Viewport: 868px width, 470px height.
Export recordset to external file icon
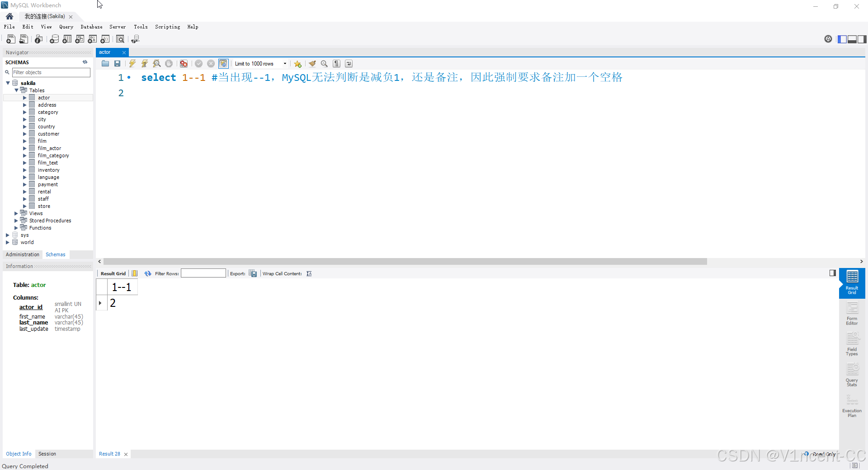(253, 273)
